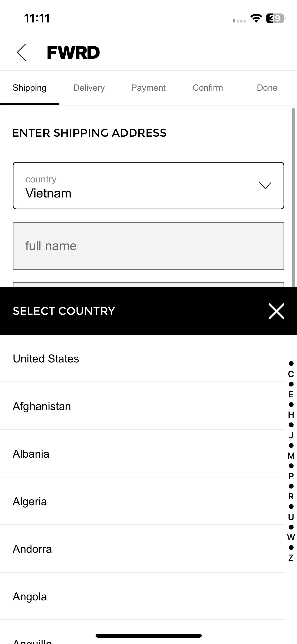The height and width of the screenshot is (644, 297).
Task: Choose United States from country list
Action: point(143,358)
